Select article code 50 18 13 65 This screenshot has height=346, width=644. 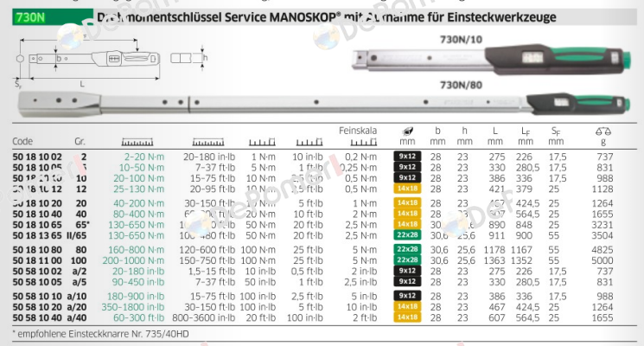pos(37,235)
